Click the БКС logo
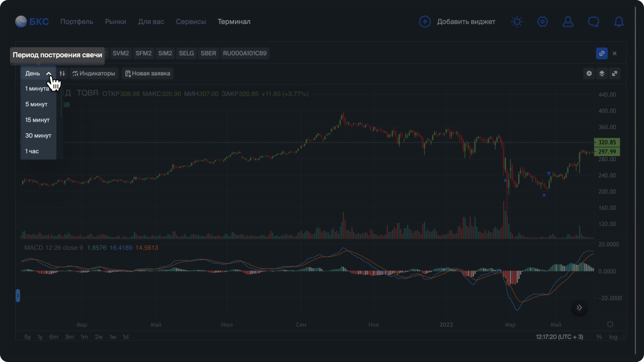The image size is (644, 362). 32,22
